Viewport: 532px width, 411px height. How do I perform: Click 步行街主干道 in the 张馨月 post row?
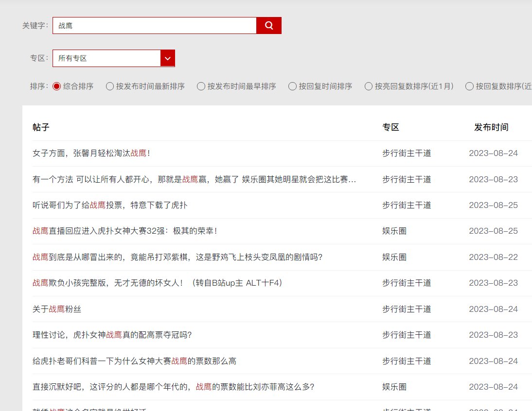pyautogui.click(x=407, y=153)
